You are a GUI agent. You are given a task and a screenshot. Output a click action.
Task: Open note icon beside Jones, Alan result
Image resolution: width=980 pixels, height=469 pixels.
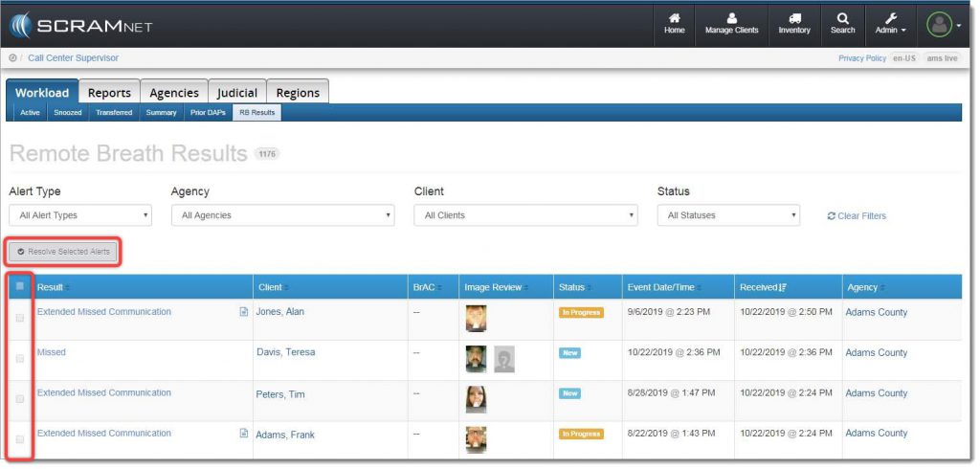[x=243, y=312]
